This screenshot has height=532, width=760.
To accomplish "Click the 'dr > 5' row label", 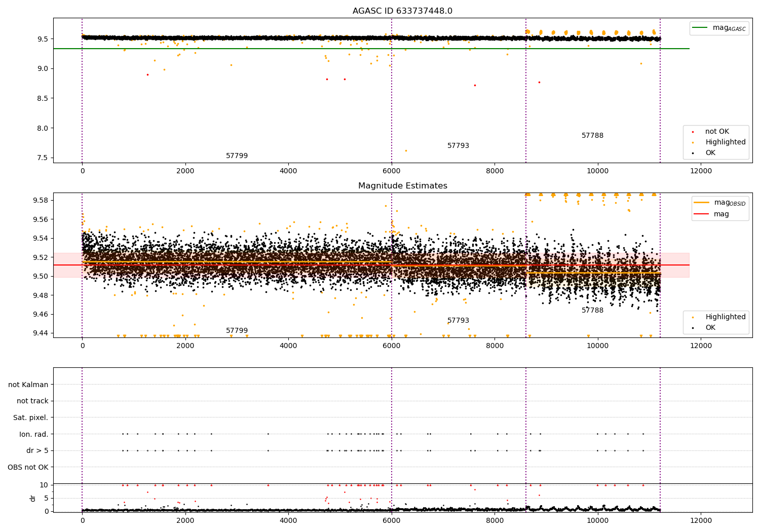I will pos(37,451).
